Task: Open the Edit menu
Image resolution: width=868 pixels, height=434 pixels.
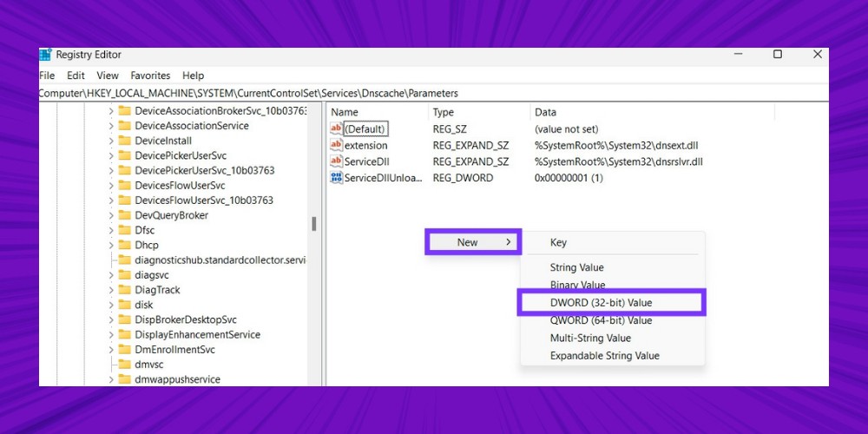Action: 76,76
